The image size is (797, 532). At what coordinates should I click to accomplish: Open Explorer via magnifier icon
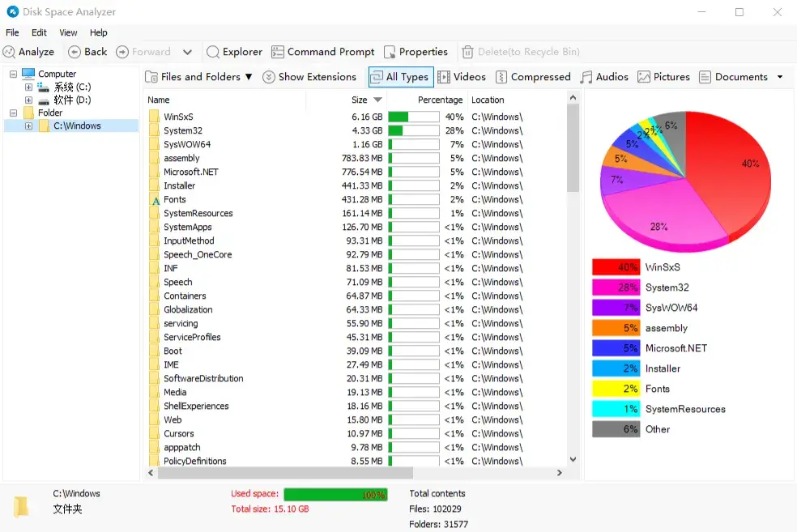click(213, 52)
